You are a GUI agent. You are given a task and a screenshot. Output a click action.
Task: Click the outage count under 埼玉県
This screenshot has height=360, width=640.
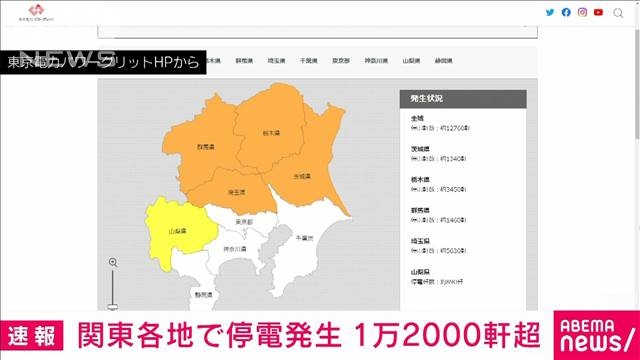click(439, 251)
